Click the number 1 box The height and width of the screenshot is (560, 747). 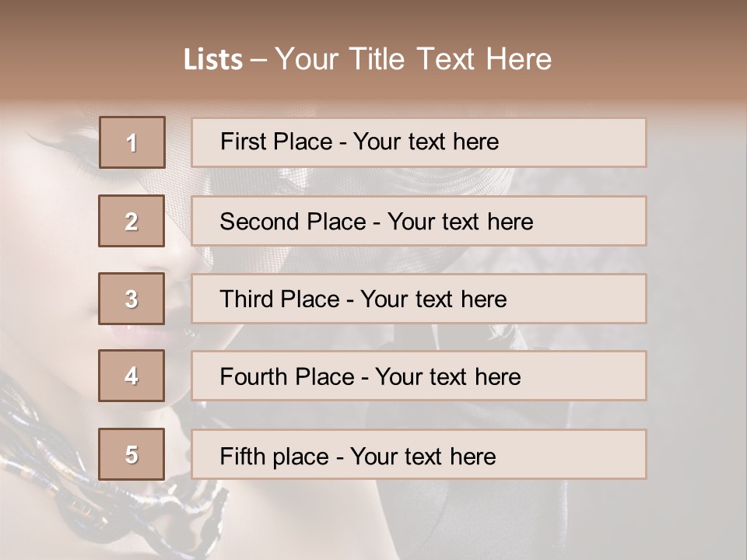point(132,142)
